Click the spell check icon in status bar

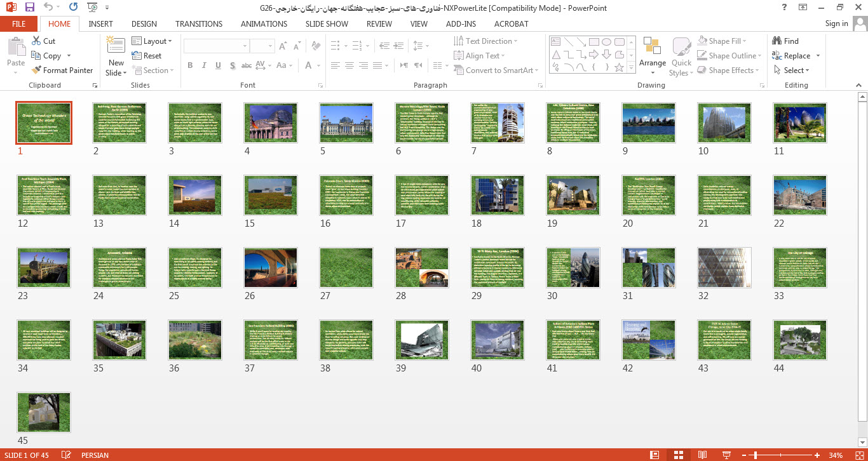click(x=65, y=455)
